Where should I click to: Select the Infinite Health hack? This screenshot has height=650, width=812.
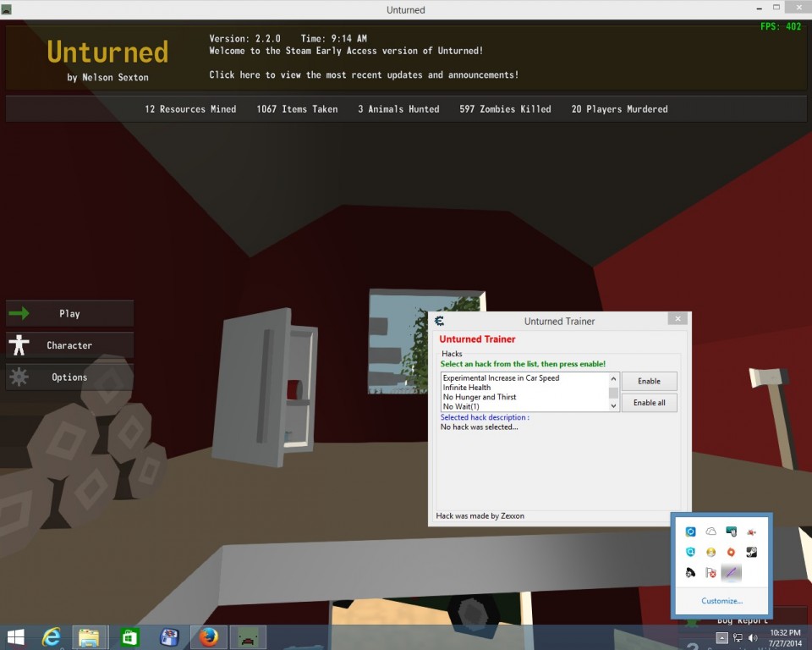coord(467,387)
